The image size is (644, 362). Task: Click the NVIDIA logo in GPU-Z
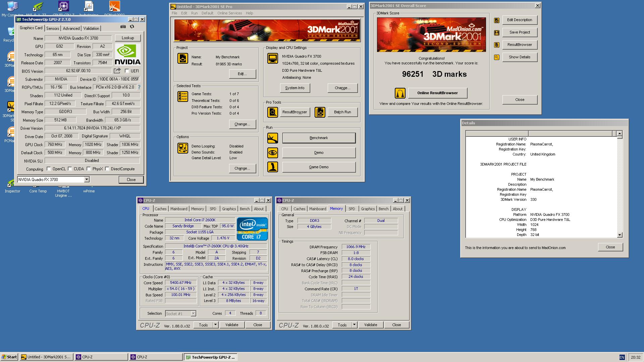point(128,54)
